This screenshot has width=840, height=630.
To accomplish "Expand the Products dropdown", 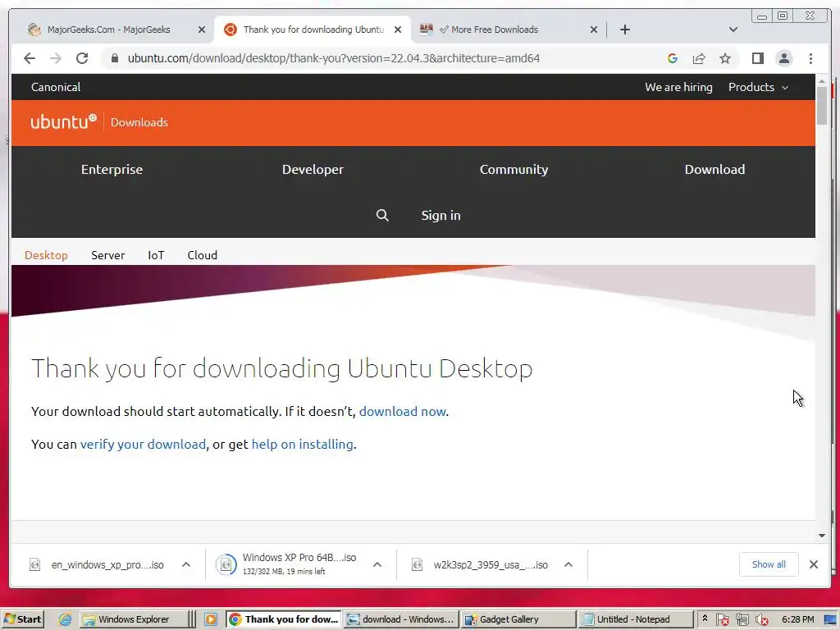I will point(758,87).
